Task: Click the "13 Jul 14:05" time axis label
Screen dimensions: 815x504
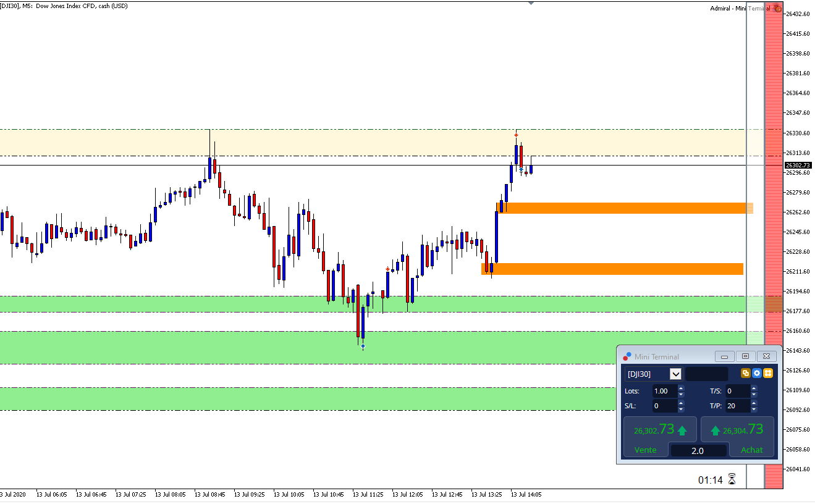Action: point(526,494)
